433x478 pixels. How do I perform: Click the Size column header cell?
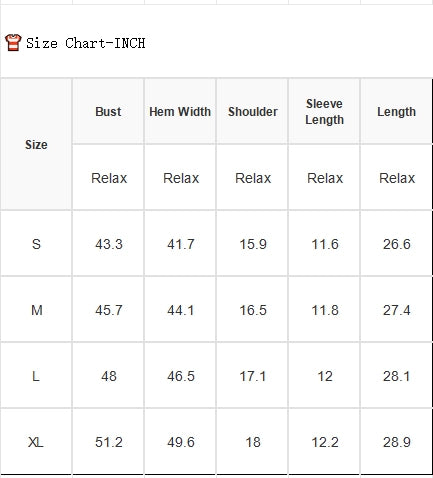tap(36, 144)
